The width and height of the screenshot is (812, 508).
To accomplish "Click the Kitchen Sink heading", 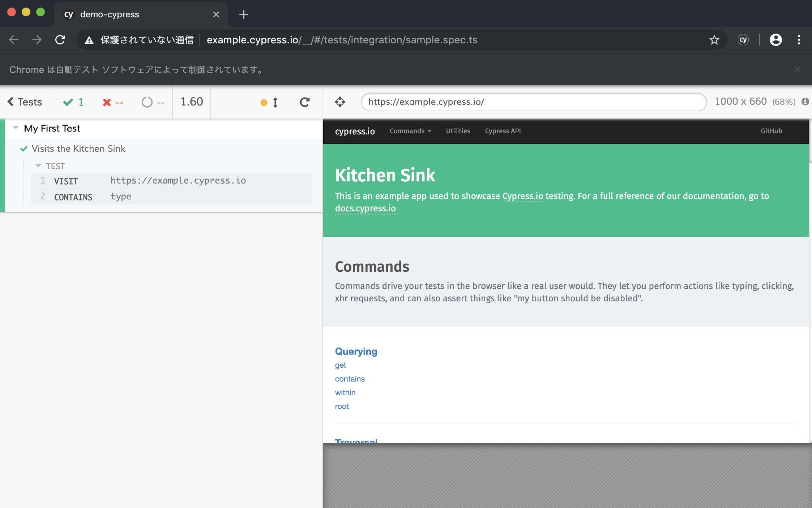I will tap(385, 175).
